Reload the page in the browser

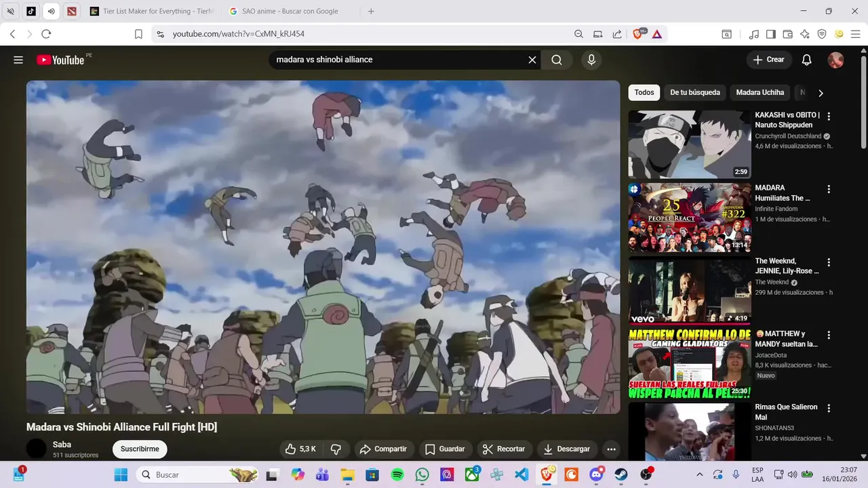[x=46, y=34]
